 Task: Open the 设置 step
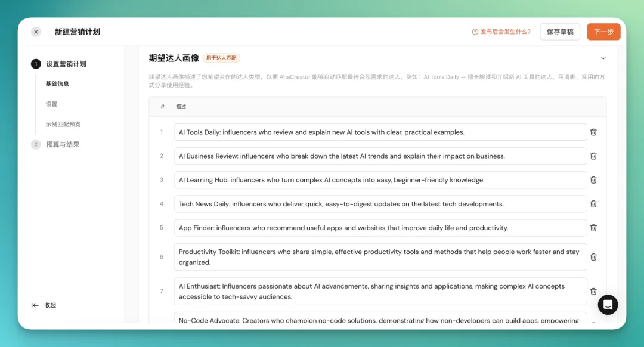(x=51, y=104)
